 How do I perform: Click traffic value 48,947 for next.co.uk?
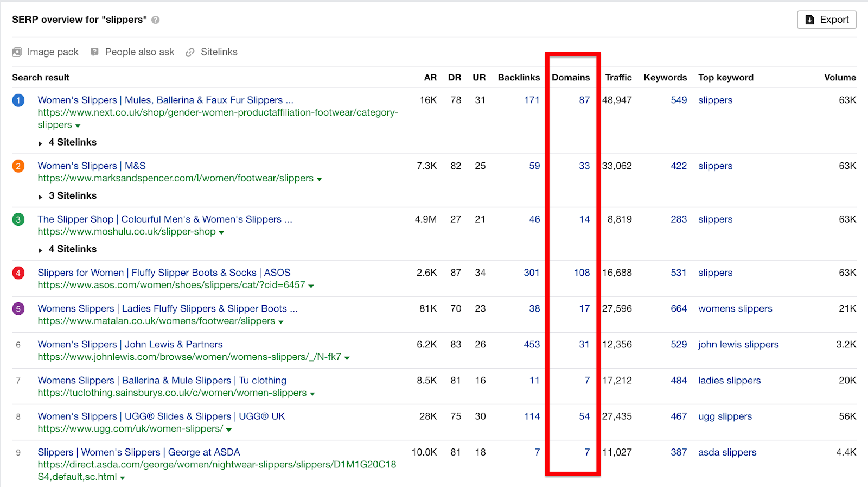(x=617, y=100)
